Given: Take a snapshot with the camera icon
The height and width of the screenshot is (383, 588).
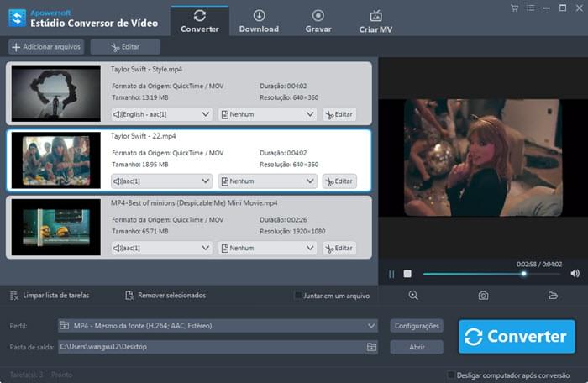Looking at the screenshot, I should [483, 296].
